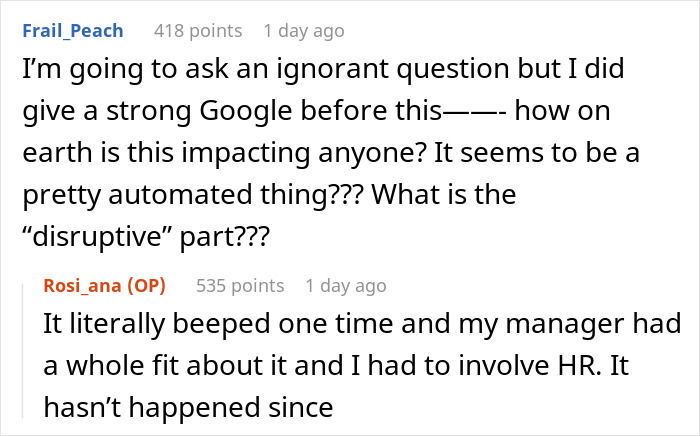The width and height of the screenshot is (700, 436).
Task: Open timestamp permalink on Frail_Peach's comment
Action: pyautogui.click(x=303, y=30)
